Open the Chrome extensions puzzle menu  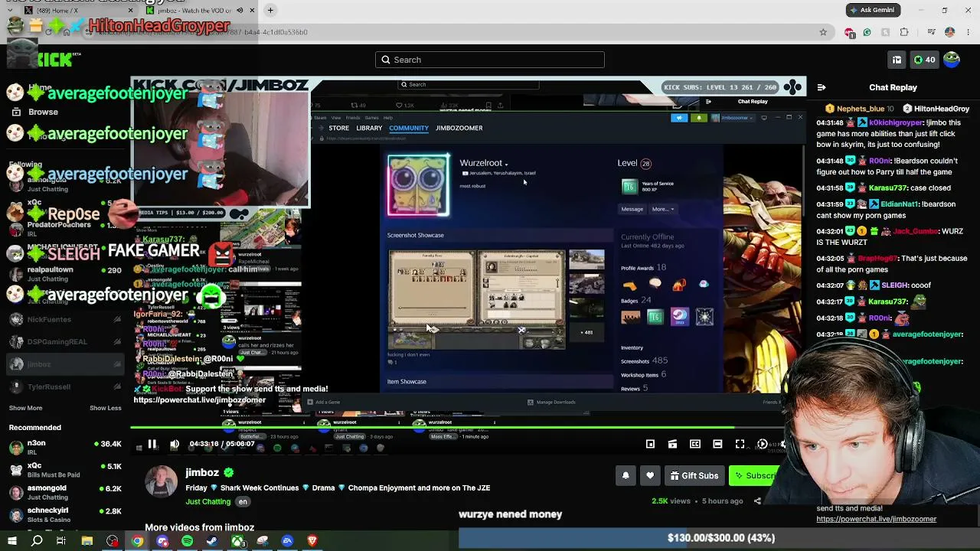pyautogui.click(x=904, y=32)
